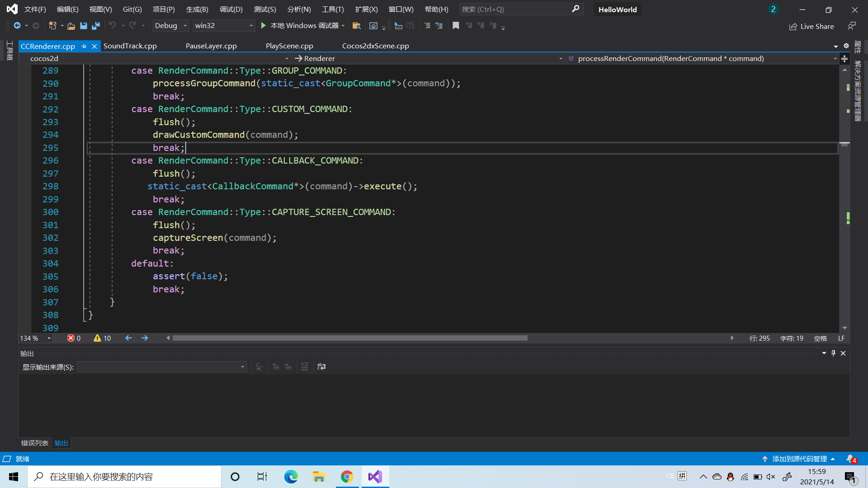Open the Debug configuration dropdown
The image size is (868, 488).
coord(170,26)
